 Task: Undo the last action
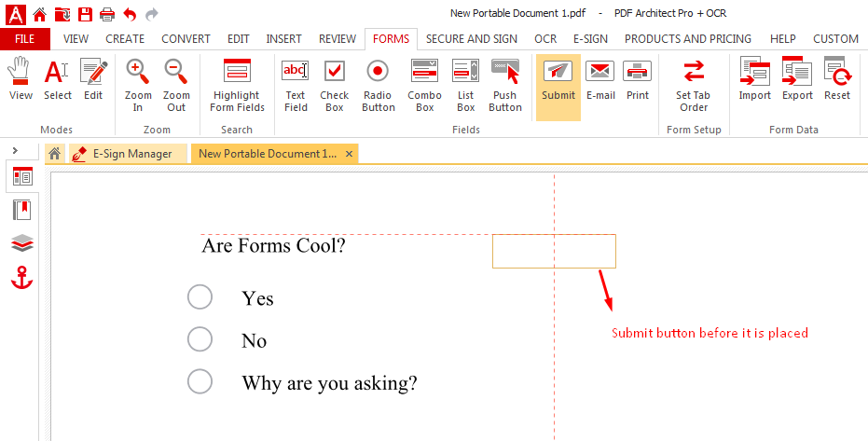tap(130, 14)
